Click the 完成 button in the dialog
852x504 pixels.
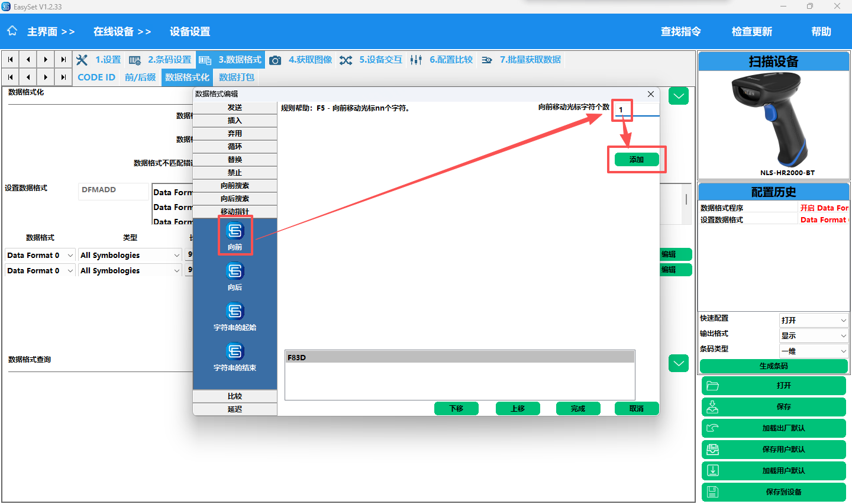tap(577, 409)
